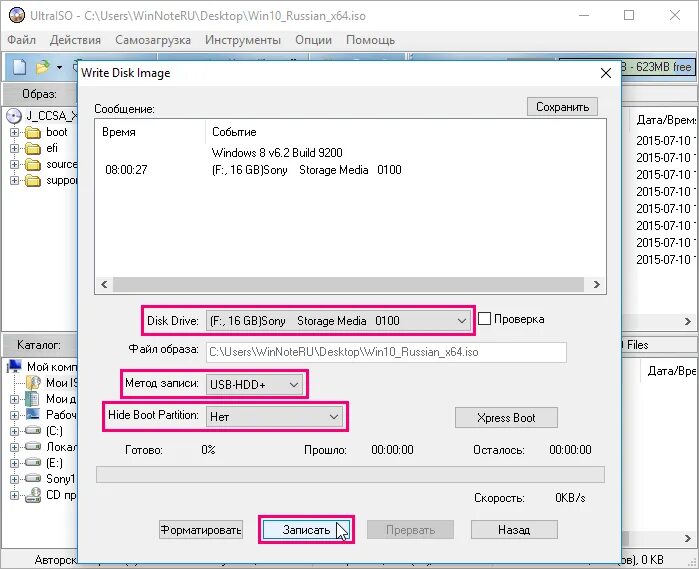The width and height of the screenshot is (699, 569).
Task: Select the boot folder in image tree
Action: point(33,132)
